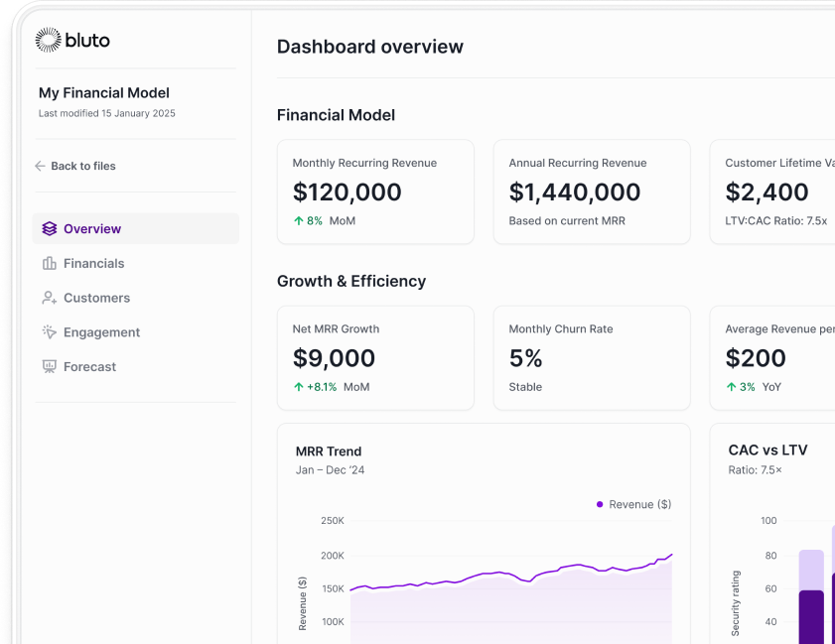Viewport: 835px width, 644px height.
Task: Click the Engagement cursor click icon
Action: (x=50, y=332)
